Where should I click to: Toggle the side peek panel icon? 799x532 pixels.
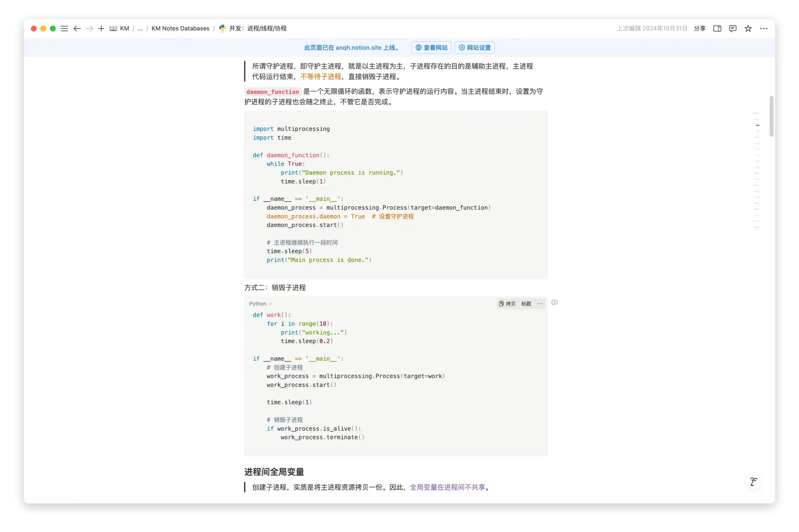(717, 28)
